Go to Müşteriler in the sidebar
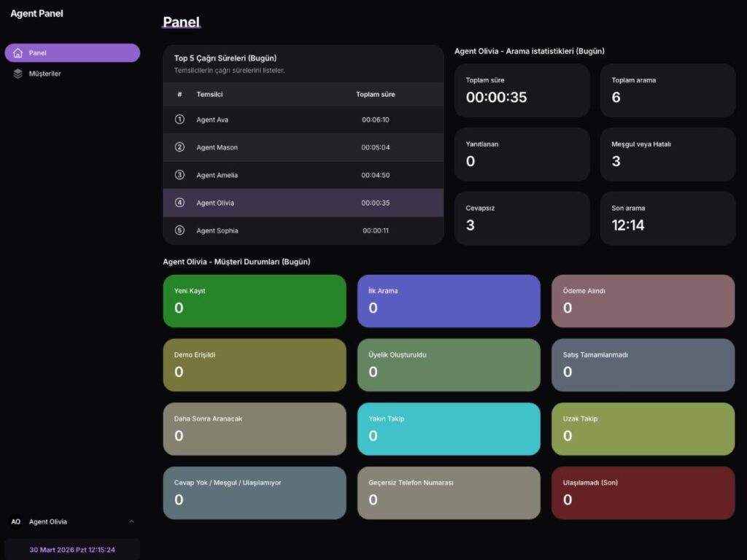 click(x=72, y=74)
